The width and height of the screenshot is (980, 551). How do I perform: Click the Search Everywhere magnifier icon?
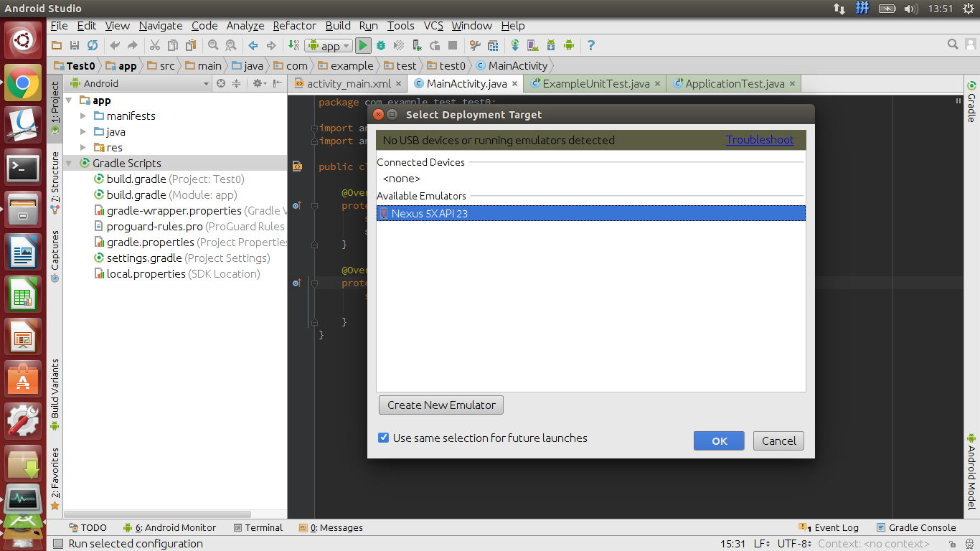coord(953,44)
